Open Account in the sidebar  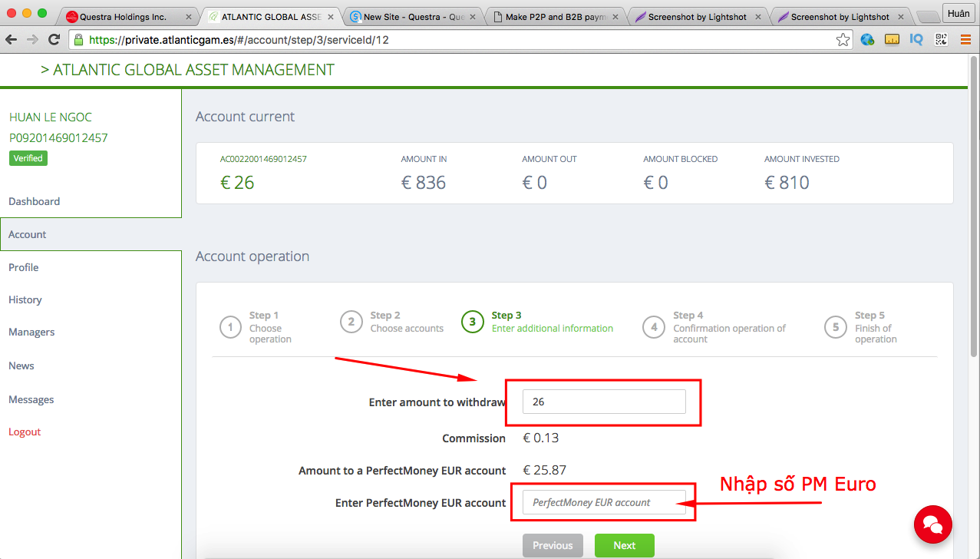tap(28, 234)
